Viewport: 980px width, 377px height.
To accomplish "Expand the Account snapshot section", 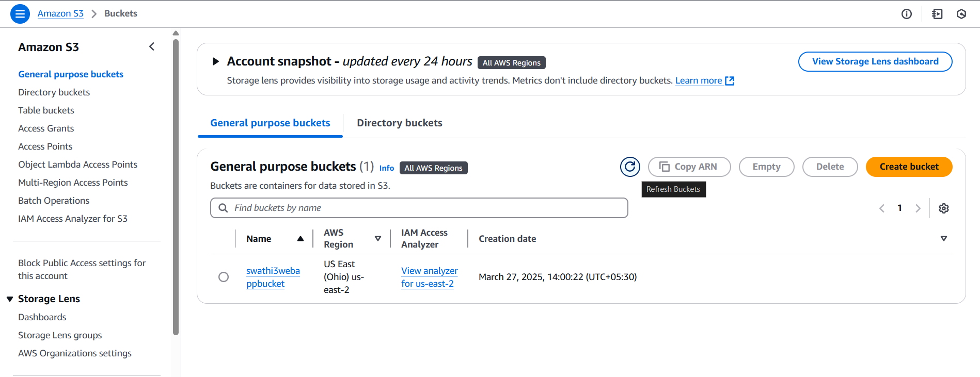I will click(216, 61).
